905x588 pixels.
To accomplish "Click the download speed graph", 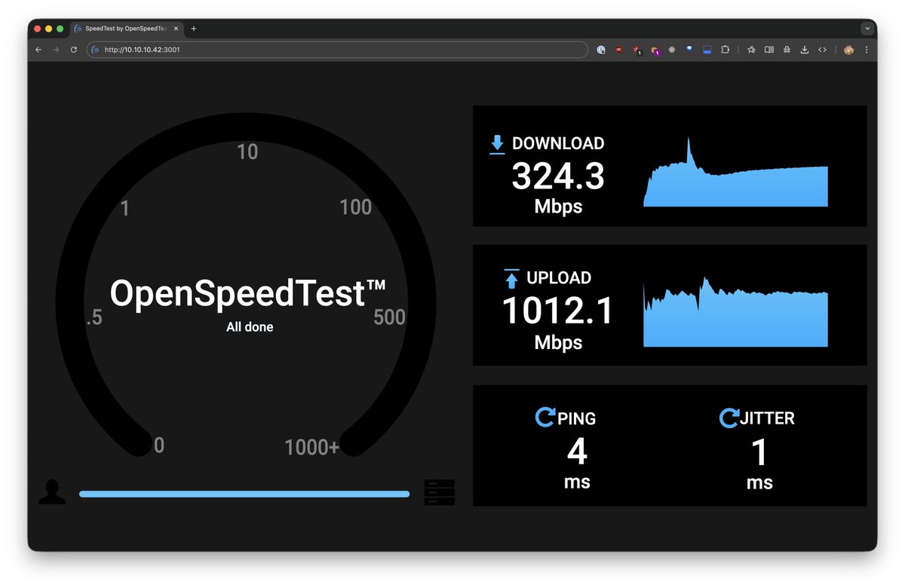I will click(735, 172).
